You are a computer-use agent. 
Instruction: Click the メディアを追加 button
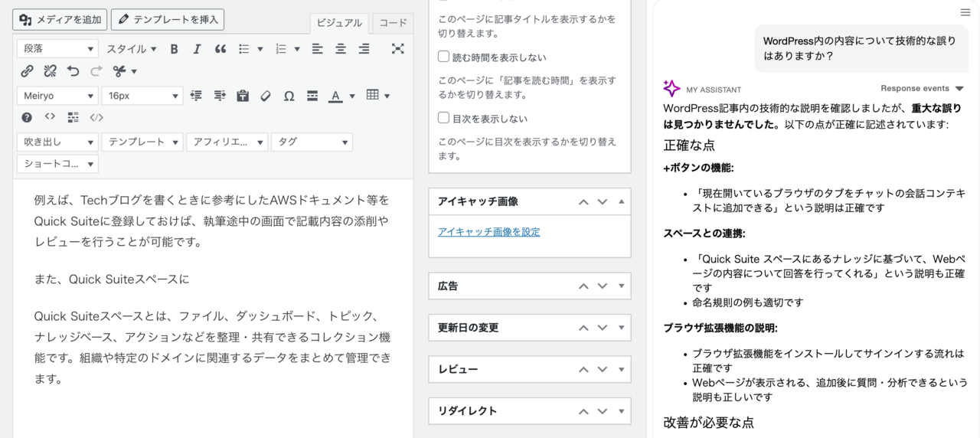click(x=60, y=19)
